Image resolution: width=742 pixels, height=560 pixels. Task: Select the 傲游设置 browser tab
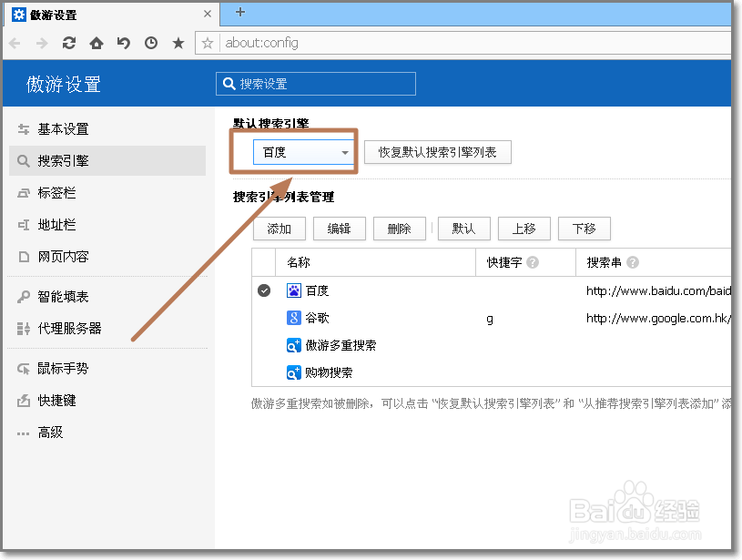111,15
